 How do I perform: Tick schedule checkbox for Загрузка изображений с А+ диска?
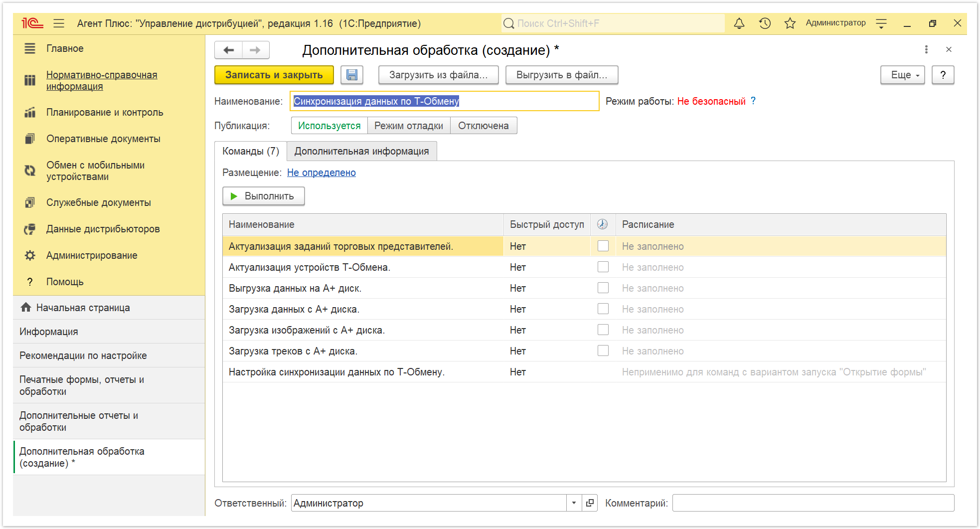point(603,330)
